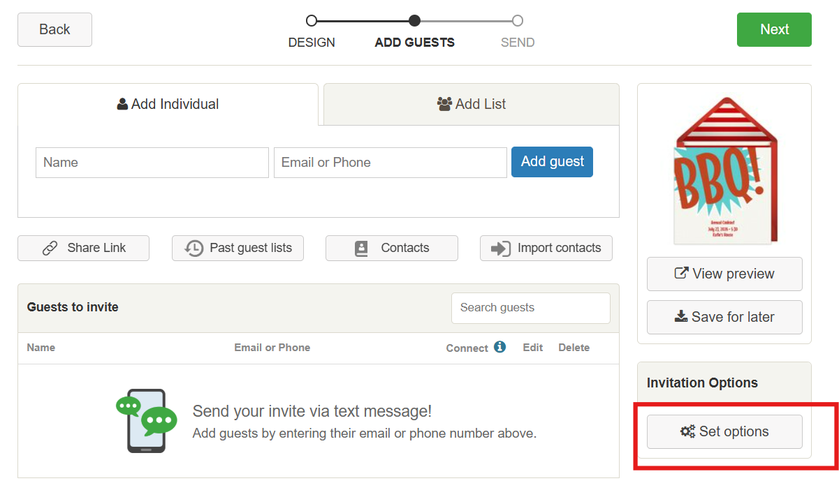Jump to the DESIGN step circle

(x=312, y=21)
